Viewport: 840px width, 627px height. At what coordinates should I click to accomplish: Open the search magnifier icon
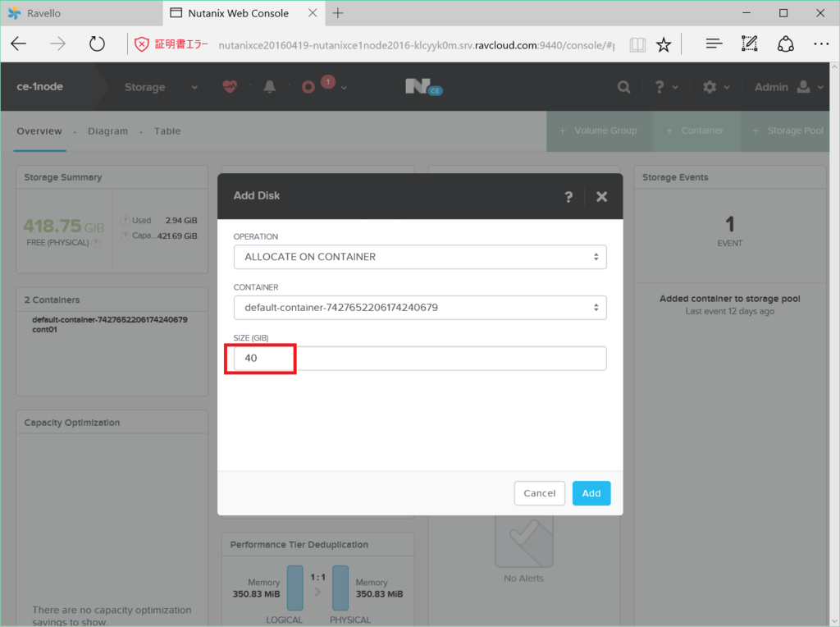(623, 87)
